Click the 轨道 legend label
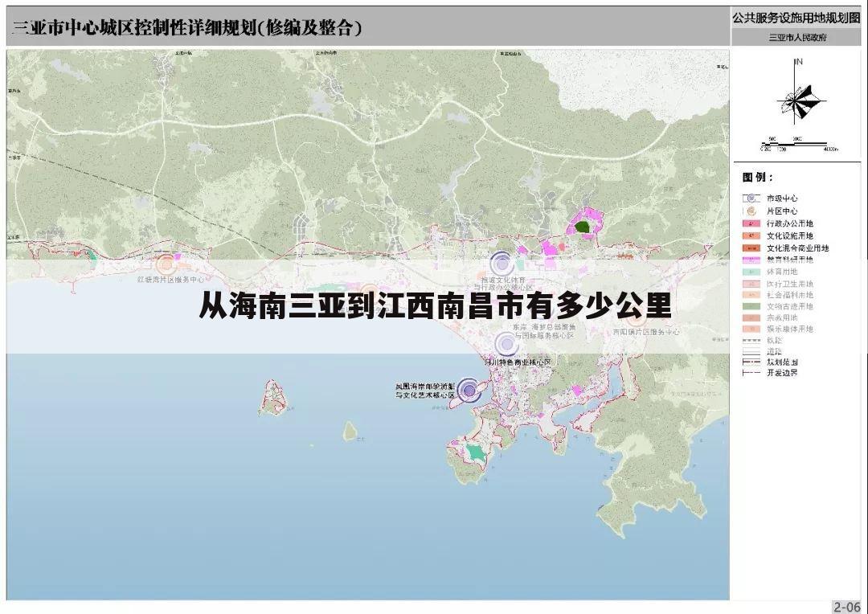Screen dimensions: 868x614 774,341
